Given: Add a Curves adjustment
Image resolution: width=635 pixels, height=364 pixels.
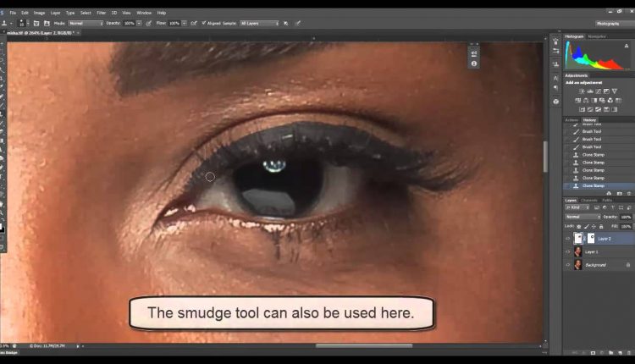Looking at the screenshot, I should (x=598, y=91).
